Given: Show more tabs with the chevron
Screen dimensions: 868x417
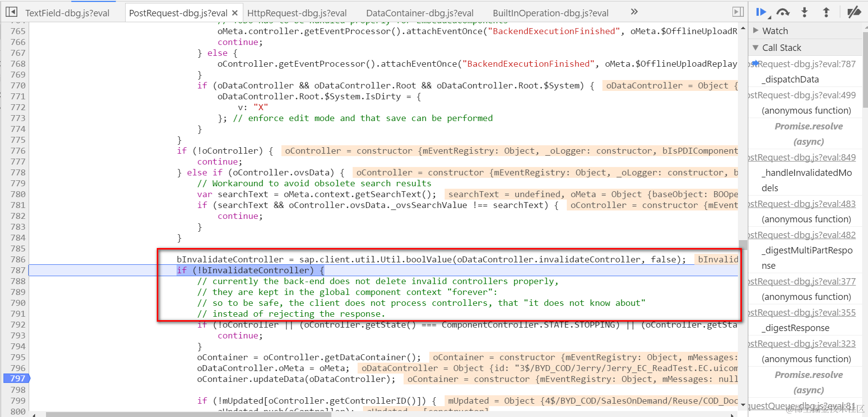Looking at the screenshot, I should pos(634,12).
